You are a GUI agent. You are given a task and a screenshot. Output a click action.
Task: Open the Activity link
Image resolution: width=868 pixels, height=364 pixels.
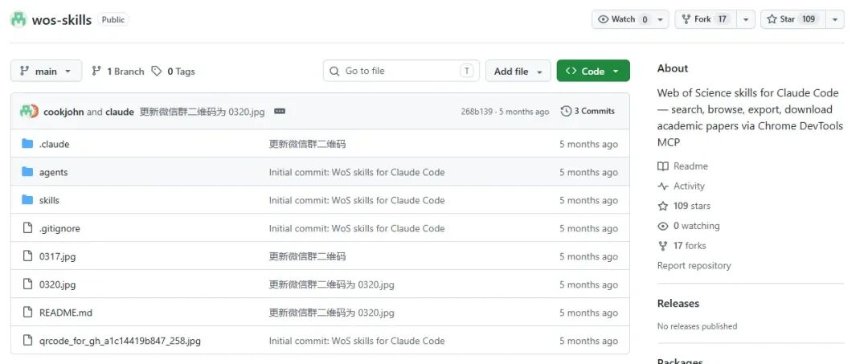pyautogui.click(x=690, y=186)
